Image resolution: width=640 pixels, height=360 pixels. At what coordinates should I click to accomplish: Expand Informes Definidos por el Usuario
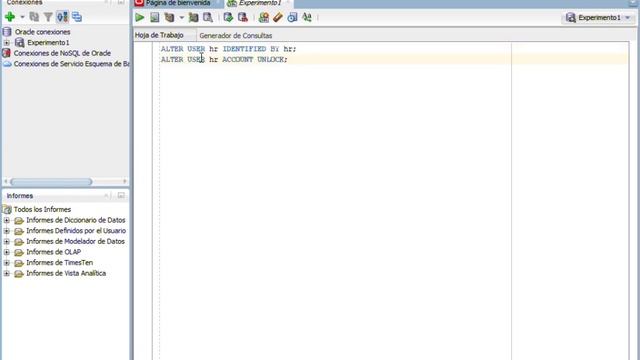click(7, 231)
